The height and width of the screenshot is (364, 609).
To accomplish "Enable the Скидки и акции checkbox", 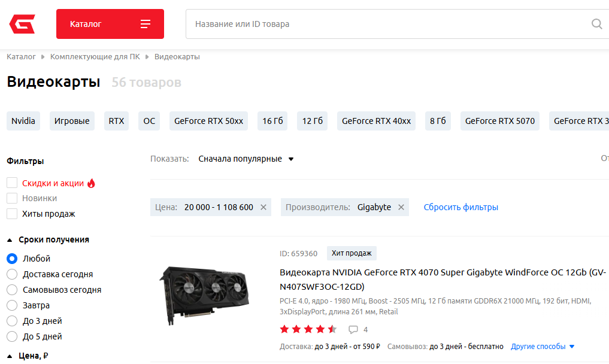I will [12, 183].
